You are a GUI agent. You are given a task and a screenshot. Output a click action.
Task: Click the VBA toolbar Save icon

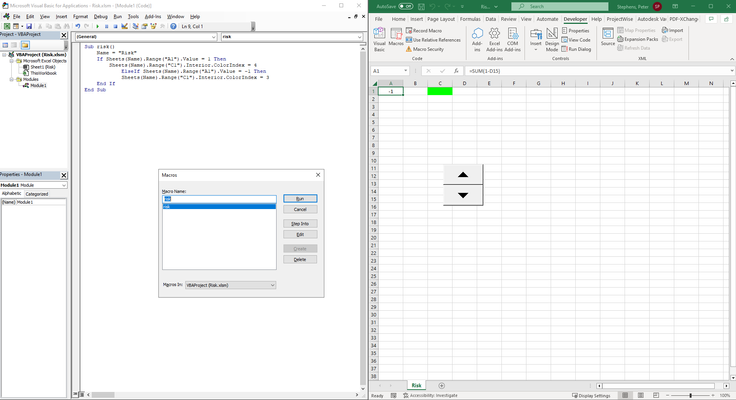pos(29,26)
